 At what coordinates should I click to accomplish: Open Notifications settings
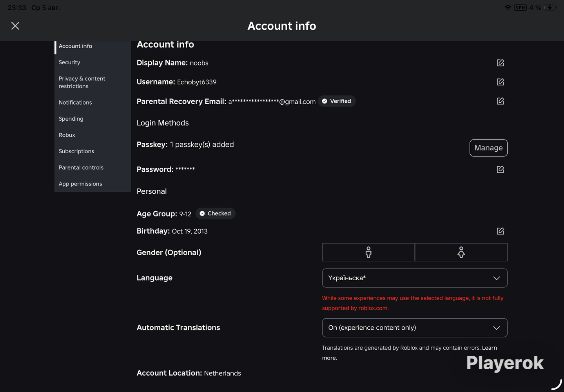[75, 103]
